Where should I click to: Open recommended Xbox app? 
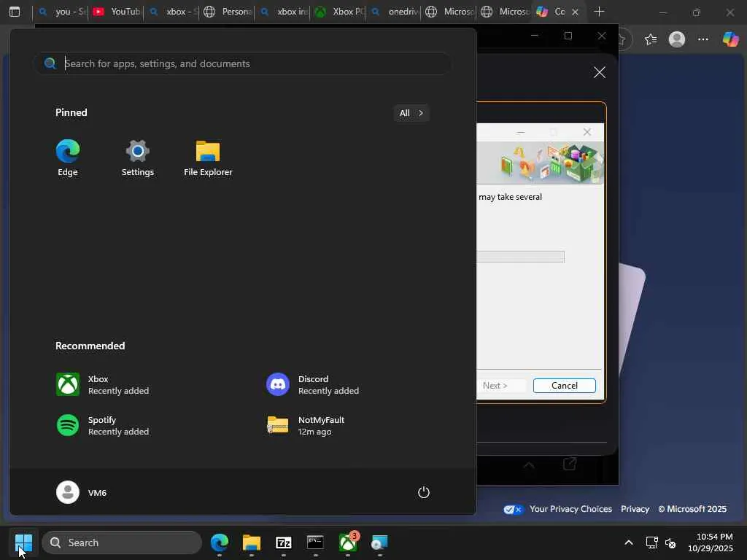click(x=102, y=385)
